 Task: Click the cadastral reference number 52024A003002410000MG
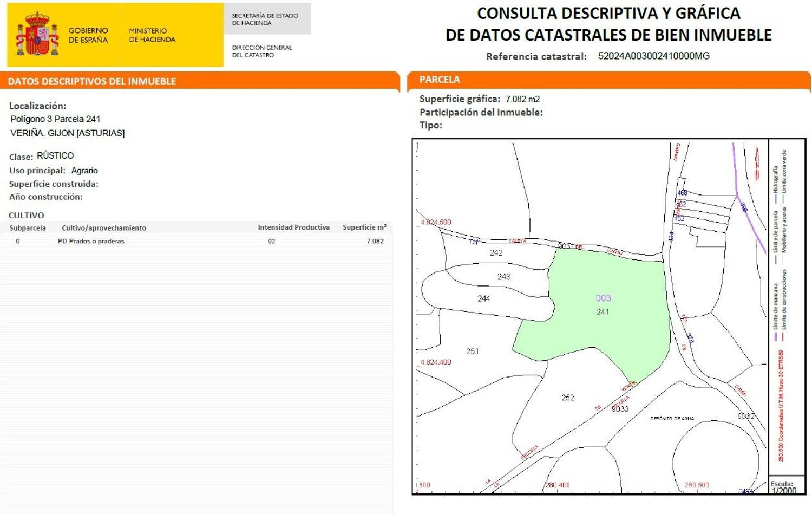click(653, 56)
